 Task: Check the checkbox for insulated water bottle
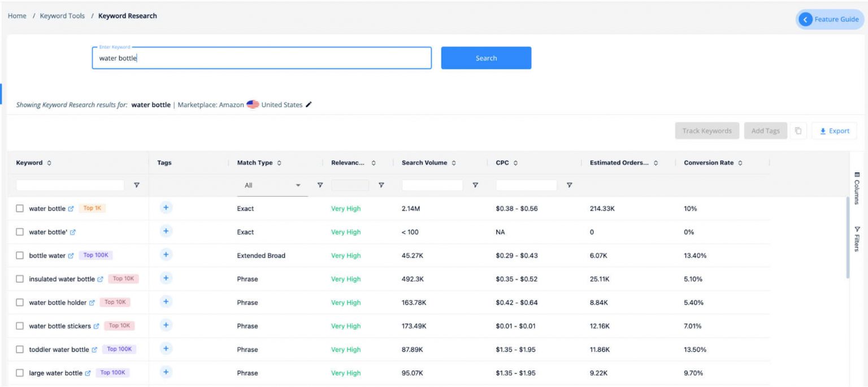tap(20, 279)
